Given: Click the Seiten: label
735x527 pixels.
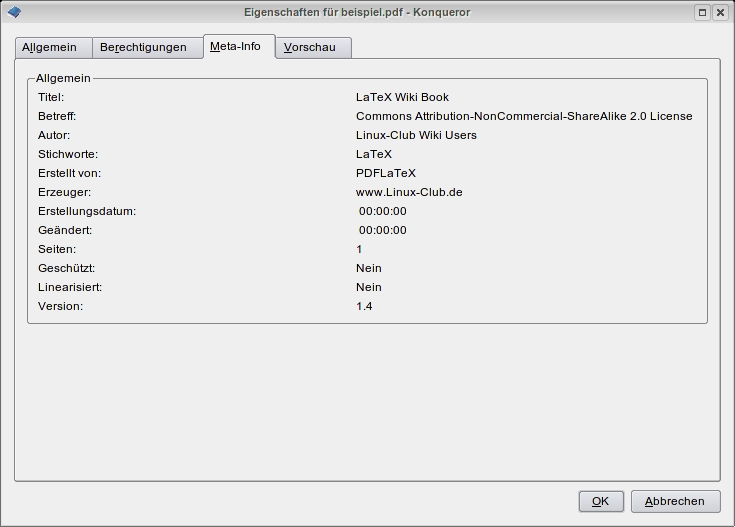Looking at the screenshot, I should click(x=57, y=249).
